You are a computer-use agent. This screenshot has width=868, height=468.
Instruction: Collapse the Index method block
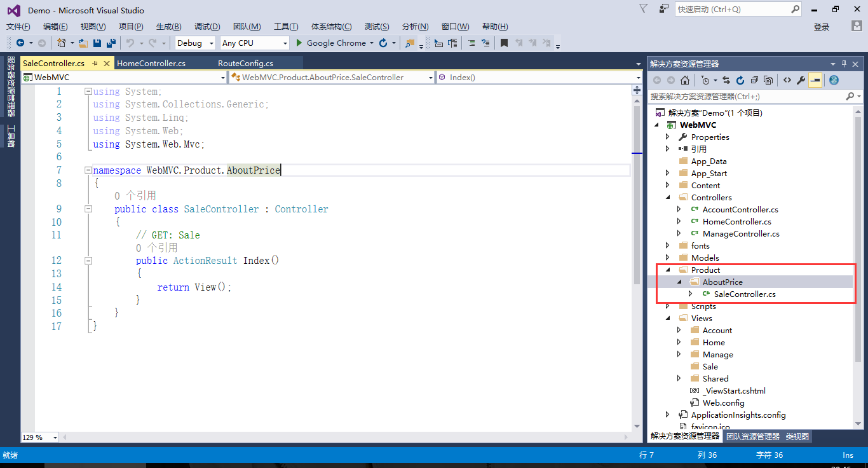point(88,261)
